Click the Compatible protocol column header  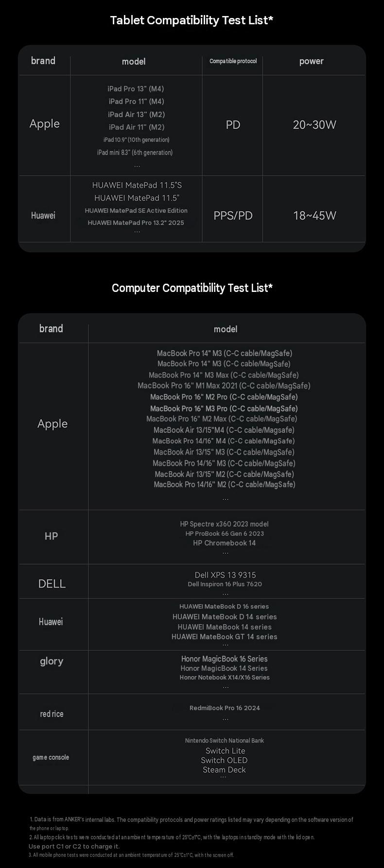[x=233, y=61]
